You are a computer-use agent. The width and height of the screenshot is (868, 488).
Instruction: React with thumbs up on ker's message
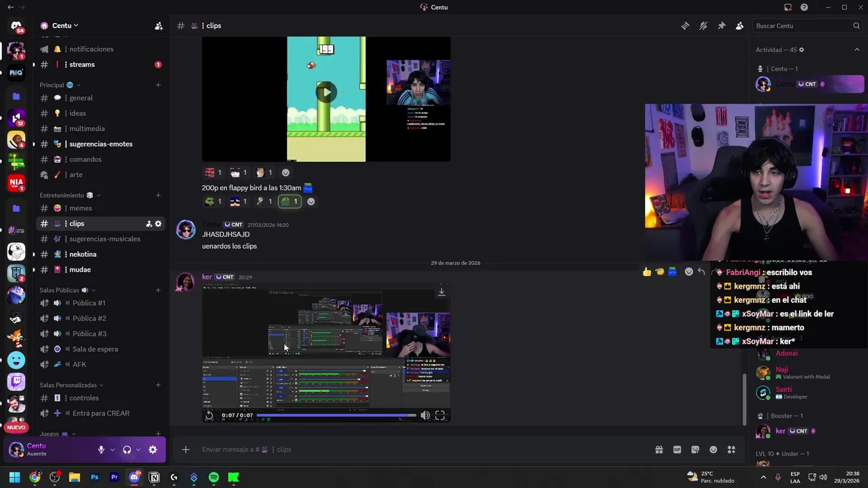[x=647, y=272]
